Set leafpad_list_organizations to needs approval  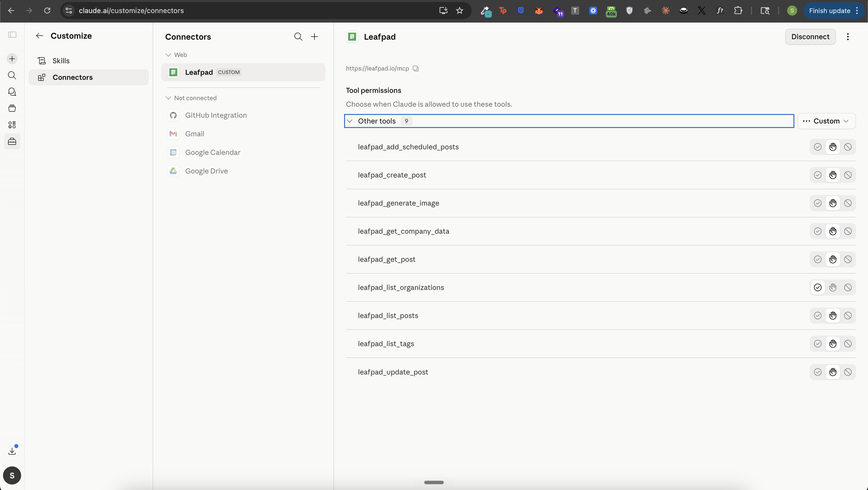pos(833,288)
